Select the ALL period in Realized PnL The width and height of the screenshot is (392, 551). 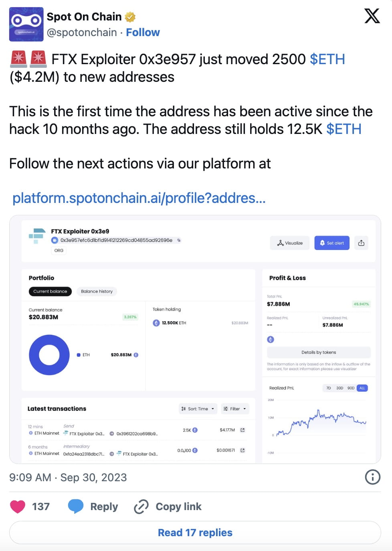[x=362, y=388]
